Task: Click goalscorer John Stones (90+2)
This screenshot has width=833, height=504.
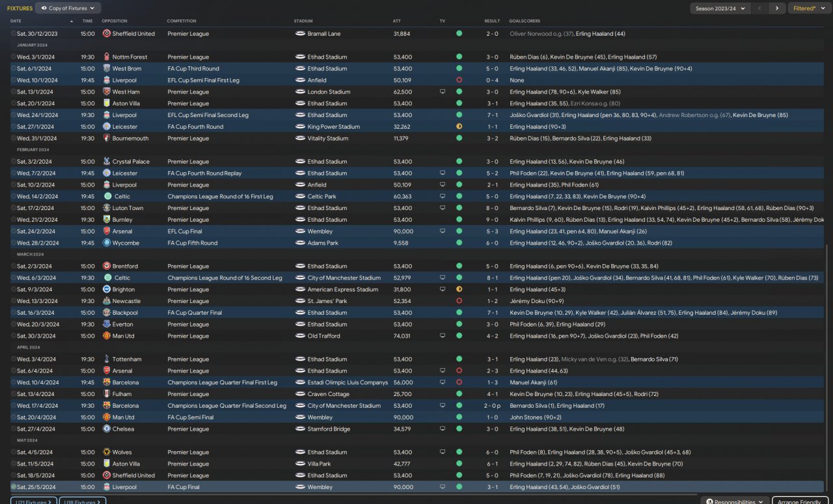Action: tap(536, 418)
